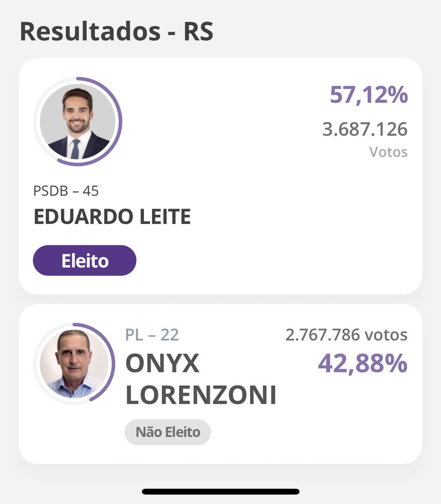
Task: Click the gray Não Eleito badge
Action: (168, 432)
